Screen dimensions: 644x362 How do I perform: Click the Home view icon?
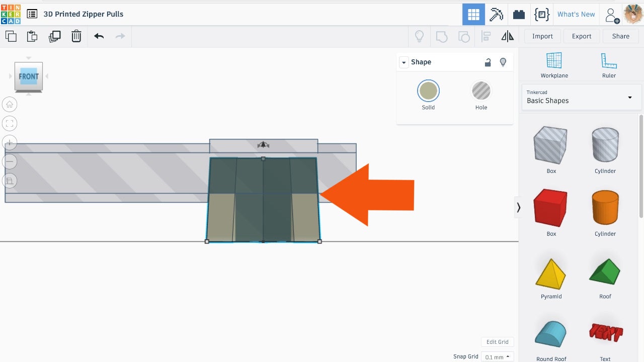[x=10, y=105]
